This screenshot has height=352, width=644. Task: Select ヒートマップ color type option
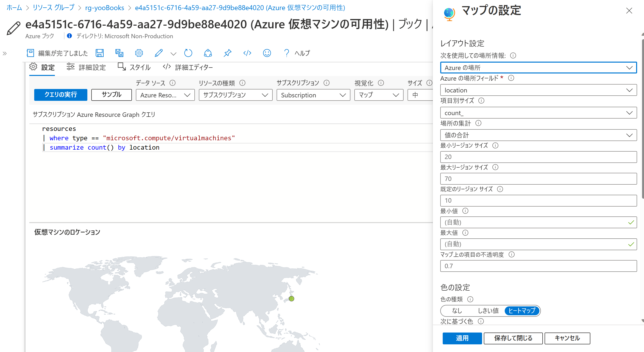coord(522,311)
